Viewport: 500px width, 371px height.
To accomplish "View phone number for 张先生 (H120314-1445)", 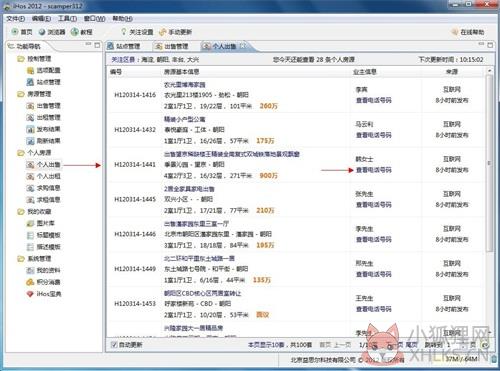I will tap(374, 205).
